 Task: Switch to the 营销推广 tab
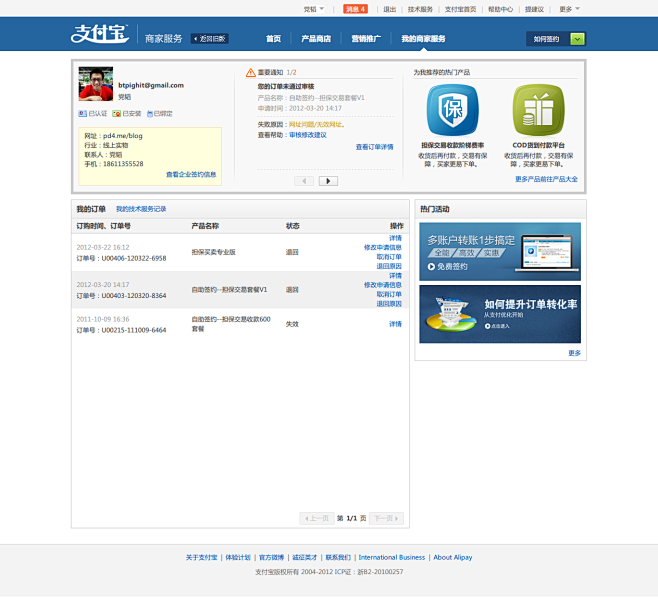(x=366, y=39)
